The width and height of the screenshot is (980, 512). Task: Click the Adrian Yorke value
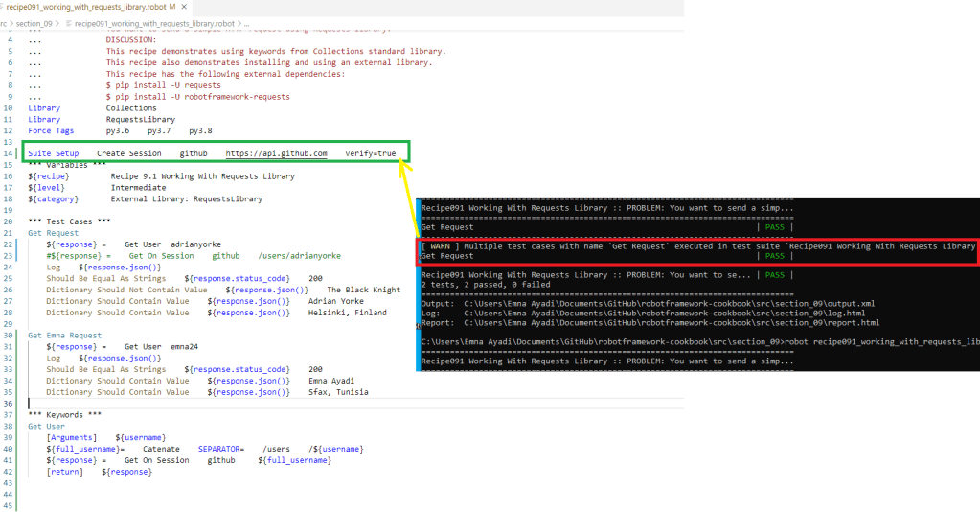[336, 301]
